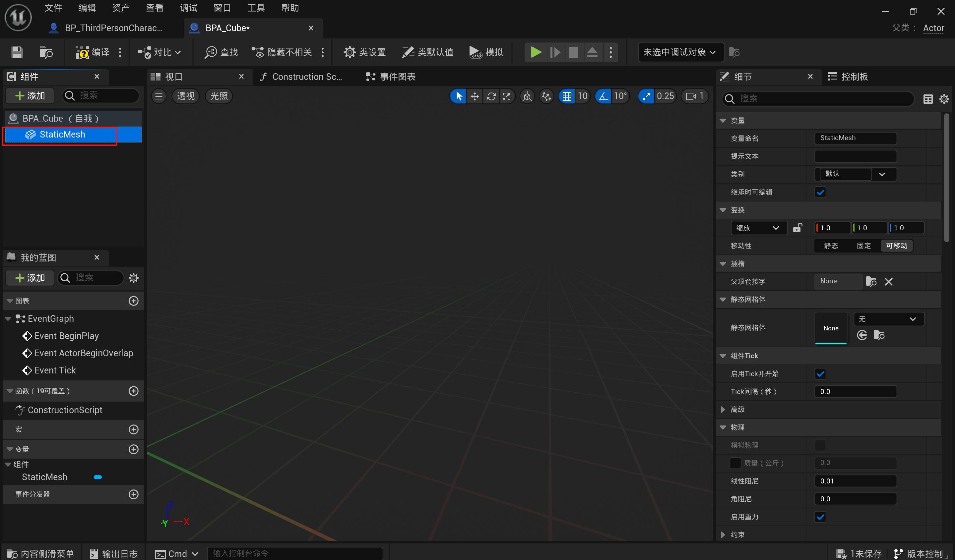Toggle the 启用重力 checkbox
This screenshot has width=955, height=560.
[x=820, y=517]
